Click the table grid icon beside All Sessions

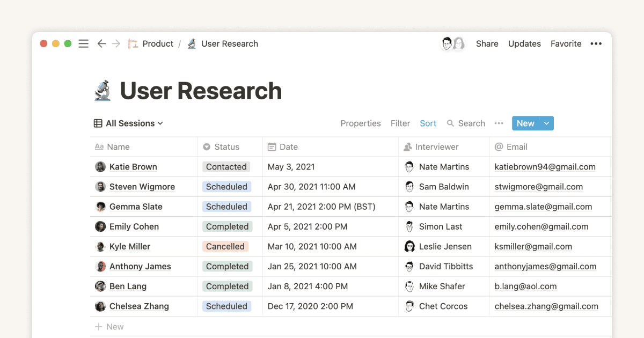click(97, 123)
